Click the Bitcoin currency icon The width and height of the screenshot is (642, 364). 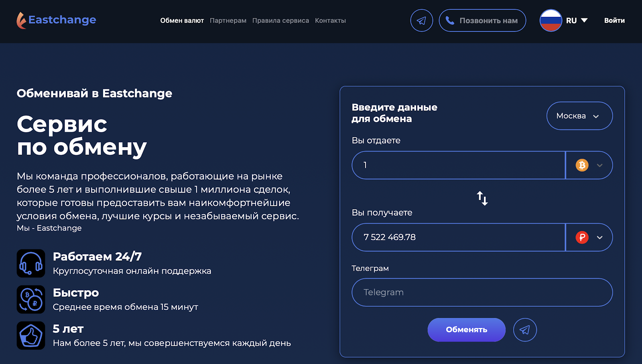click(582, 165)
